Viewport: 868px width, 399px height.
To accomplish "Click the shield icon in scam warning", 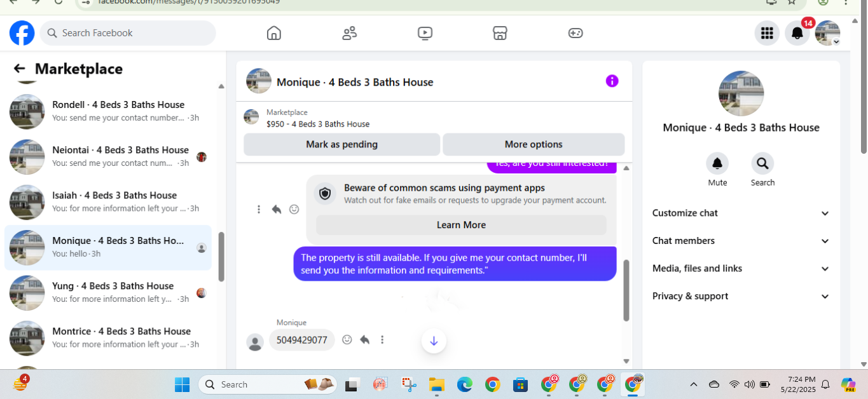I will tap(325, 194).
